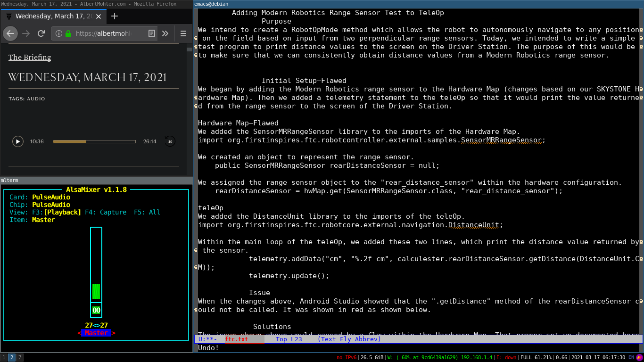Click the green HTTPS padlock icon
Screen dimensions: 644x362
(68, 33)
